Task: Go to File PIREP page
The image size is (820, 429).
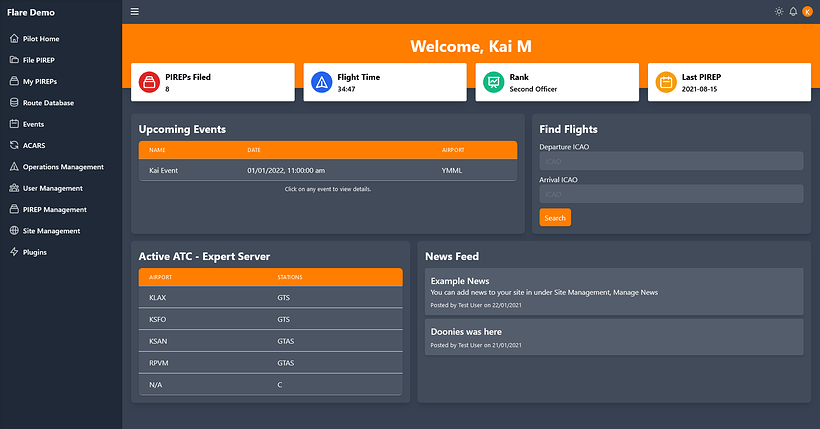Action: (39, 60)
